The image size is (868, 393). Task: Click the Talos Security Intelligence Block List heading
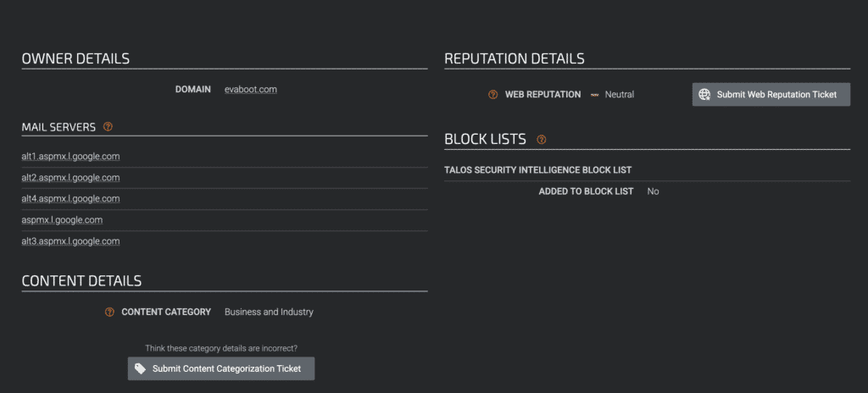click(x=538, y=170)
